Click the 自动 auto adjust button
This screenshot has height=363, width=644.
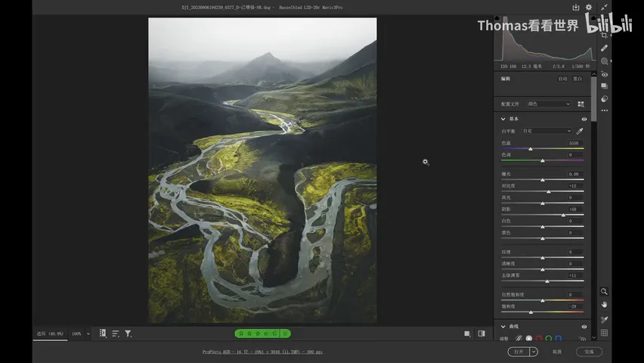tap(562, 79)
